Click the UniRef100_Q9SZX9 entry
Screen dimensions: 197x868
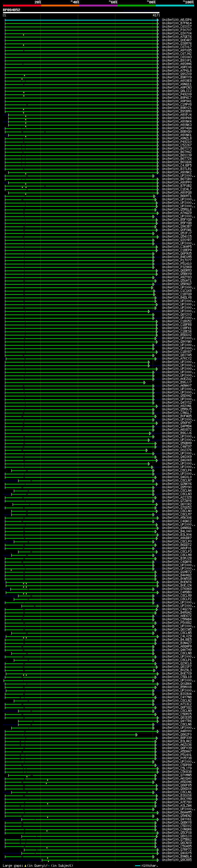[x=176, y=74]
